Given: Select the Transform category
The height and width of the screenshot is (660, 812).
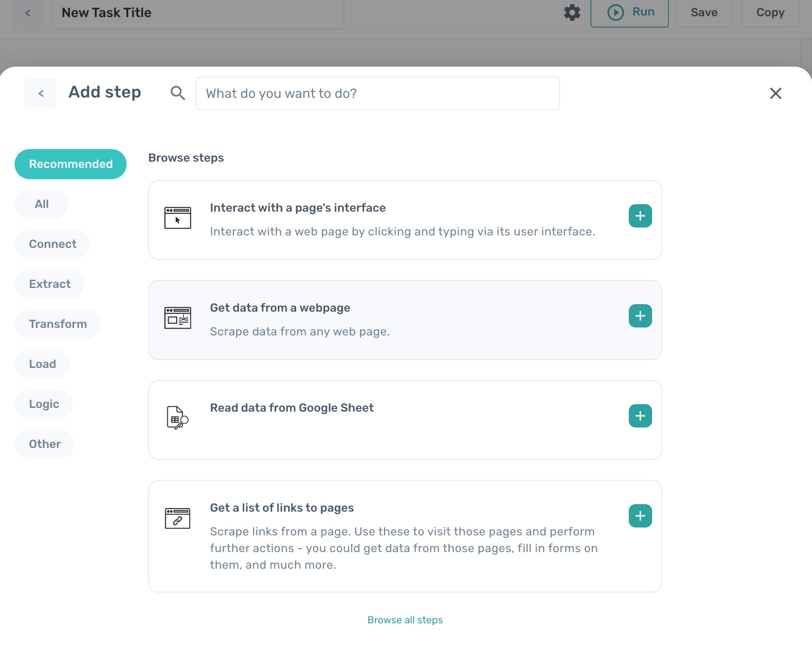Looking at the screenshot, I should [x=57, y=324].
